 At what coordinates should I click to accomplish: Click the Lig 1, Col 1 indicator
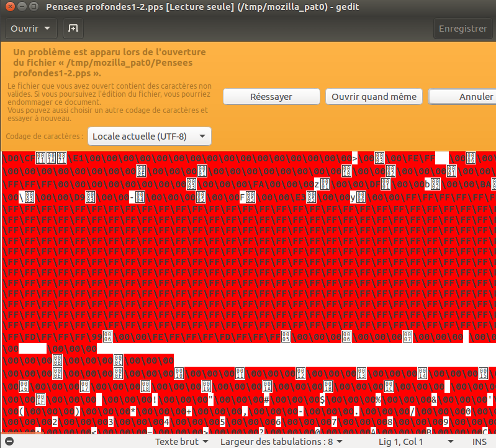point(401,442)
